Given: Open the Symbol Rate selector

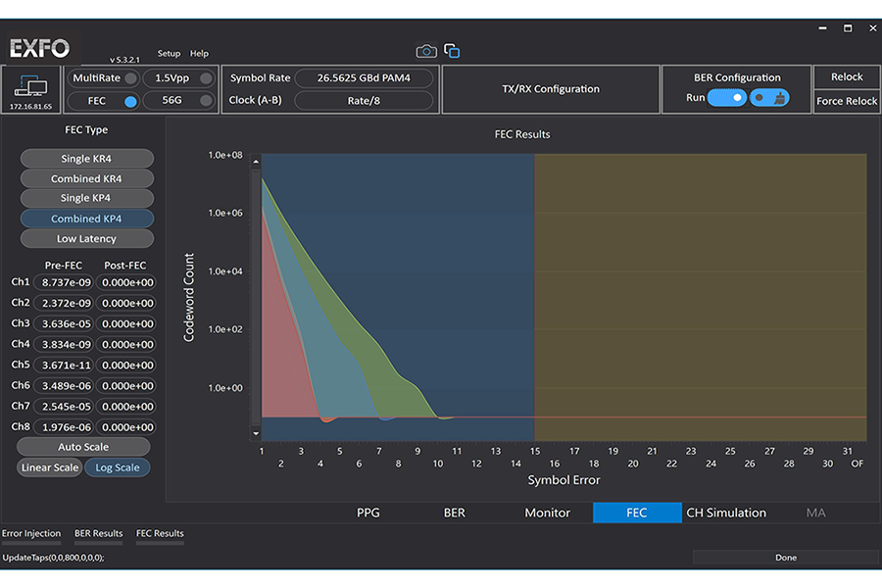Looking at the screenshot, I should (x=363, y=78).
